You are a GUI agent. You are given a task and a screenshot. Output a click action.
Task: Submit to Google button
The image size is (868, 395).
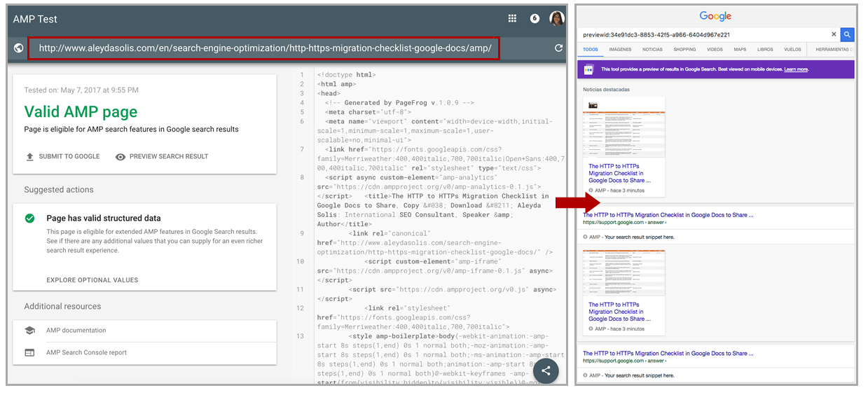point(62,157)
